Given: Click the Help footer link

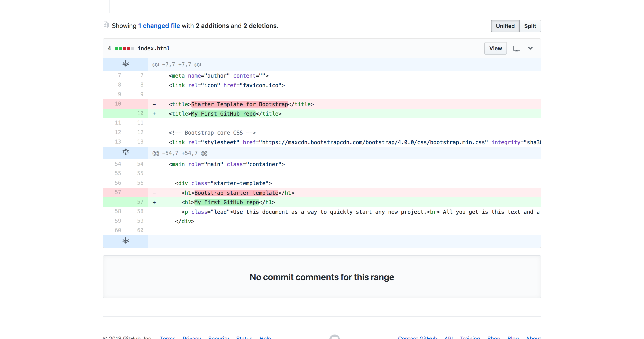Looking at the screenshot, I should point(265,337).
